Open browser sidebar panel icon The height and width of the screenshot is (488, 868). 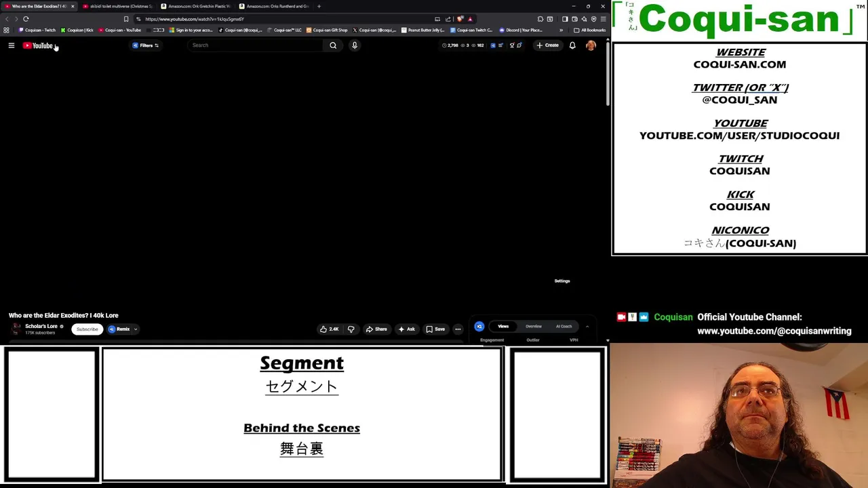pos(565,19)
